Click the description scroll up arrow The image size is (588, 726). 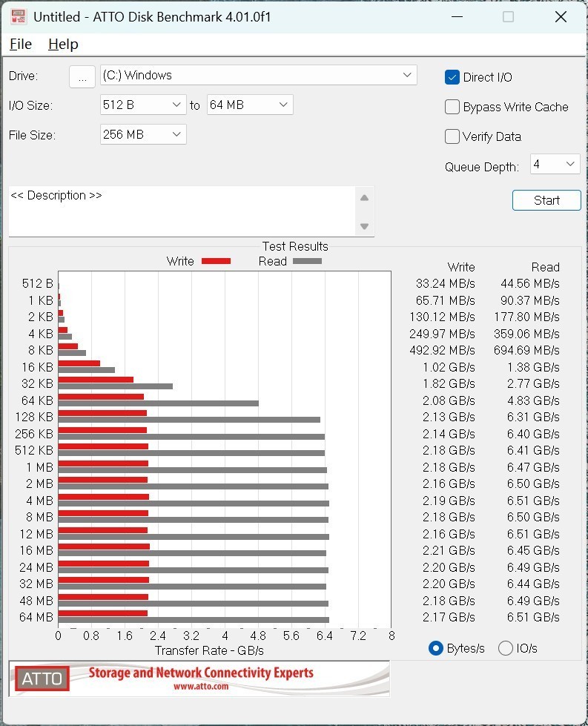tap(364, 198)
